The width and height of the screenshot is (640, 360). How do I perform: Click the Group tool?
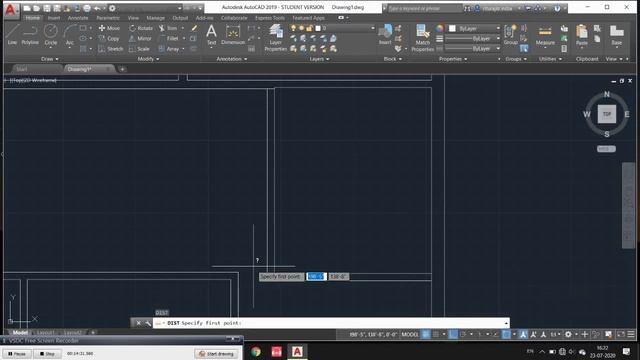click(510, 34)
